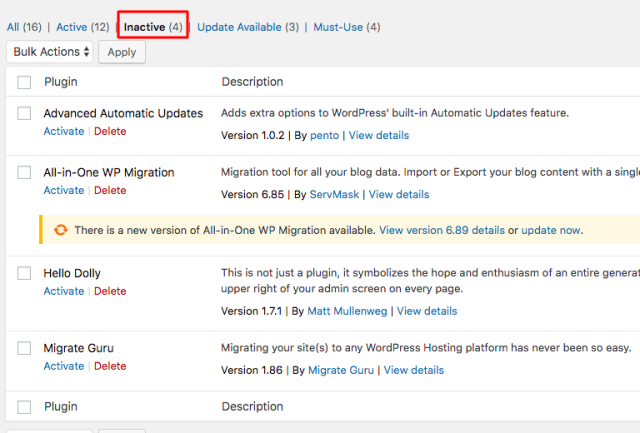This screenshot has height=433, width=640.
Task: Check the All-in-One WP Migration checkbox
Action: [x=25, y=173]
